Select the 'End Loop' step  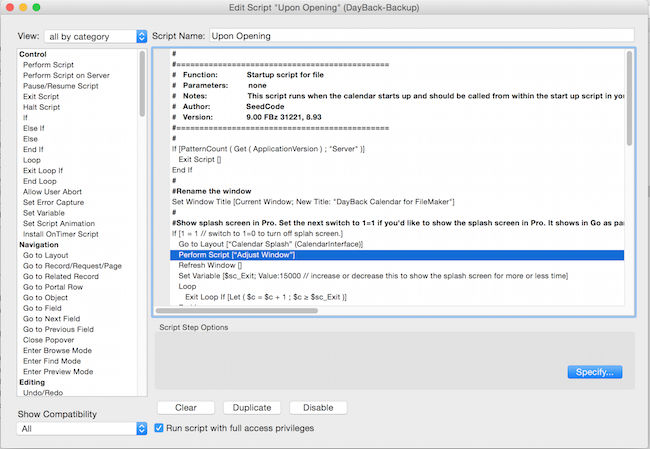point(40,181)
